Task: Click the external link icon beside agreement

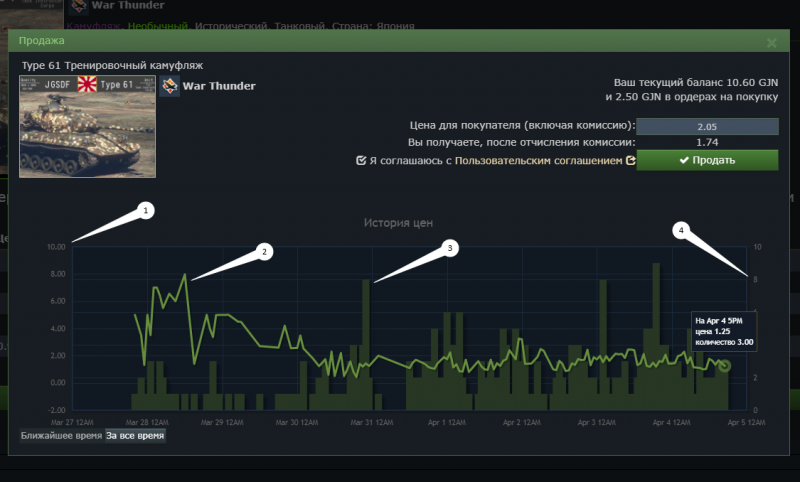Action: (x=631, y=160)
